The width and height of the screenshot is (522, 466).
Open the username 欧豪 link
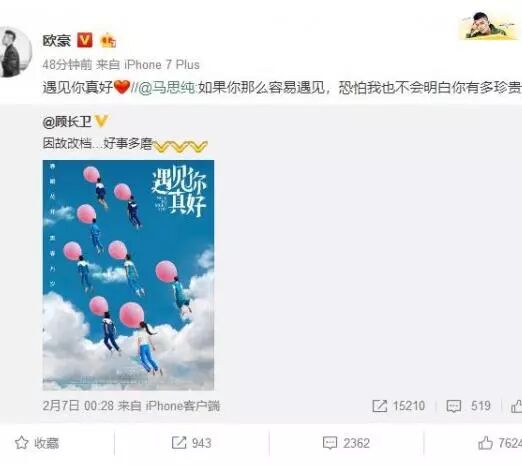(57, 41)
